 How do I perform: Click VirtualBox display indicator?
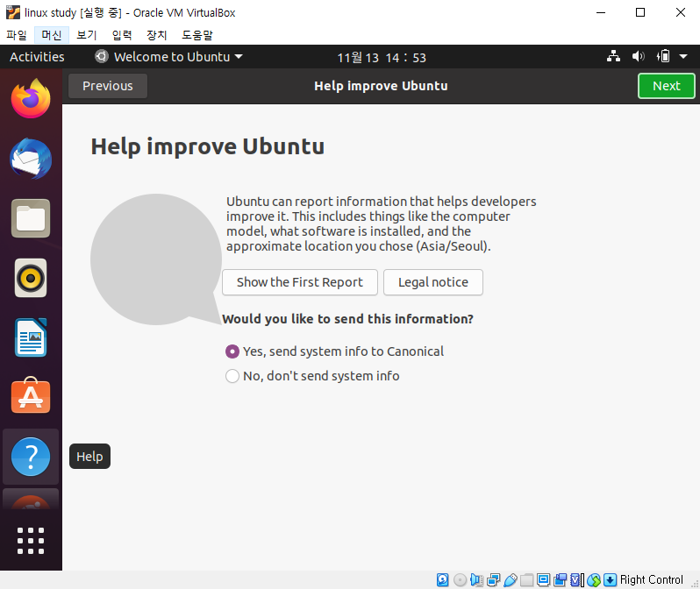[543, 579]
